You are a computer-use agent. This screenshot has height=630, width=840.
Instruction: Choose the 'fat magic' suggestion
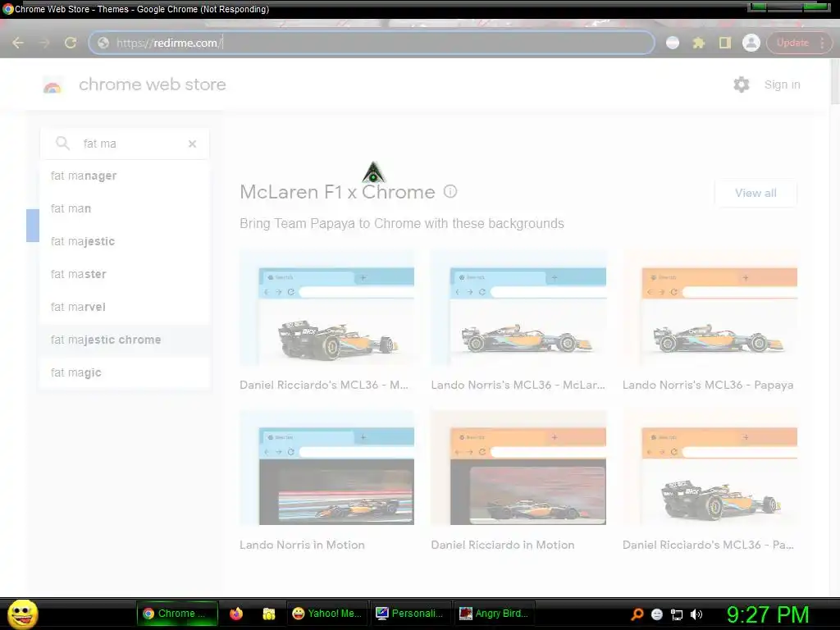point(125,372)
